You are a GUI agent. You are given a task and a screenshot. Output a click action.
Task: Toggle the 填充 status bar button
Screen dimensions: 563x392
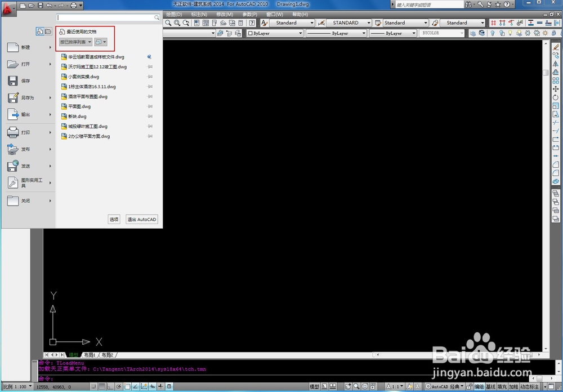[x=502, y=386]
